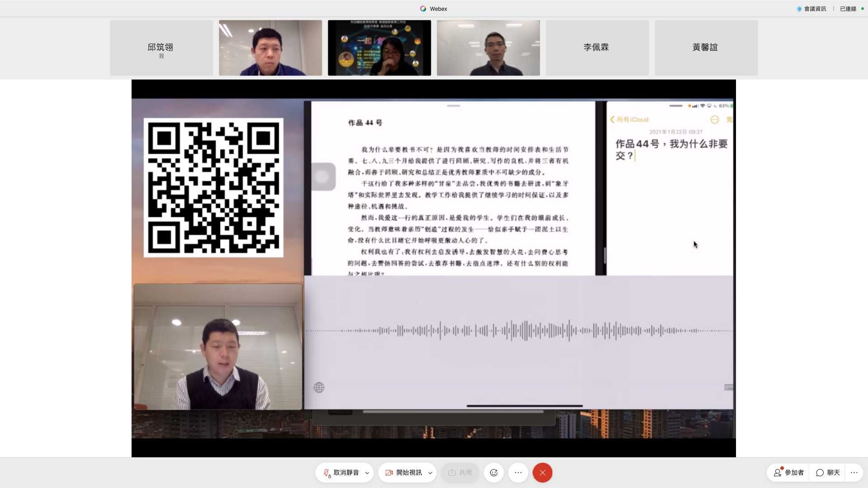This screenshot has height=488, width=868.
Task: Click the globe keyboard icon in shared screen
Action: [319, 388]
